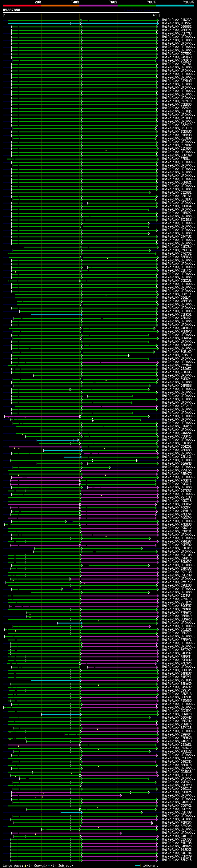Pick the UniRef100_O76732 hit label
The height and width of the screenshot is (868, 197).
177,253
